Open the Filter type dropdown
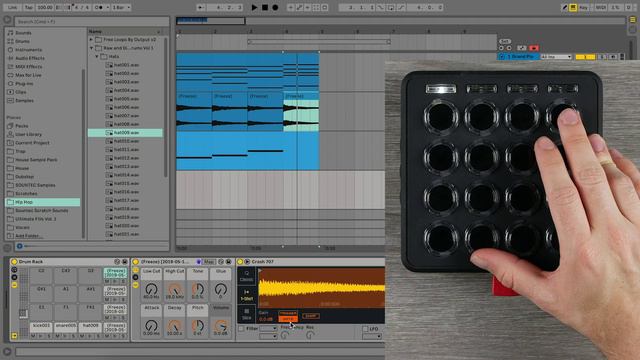 tap(269, 328)
